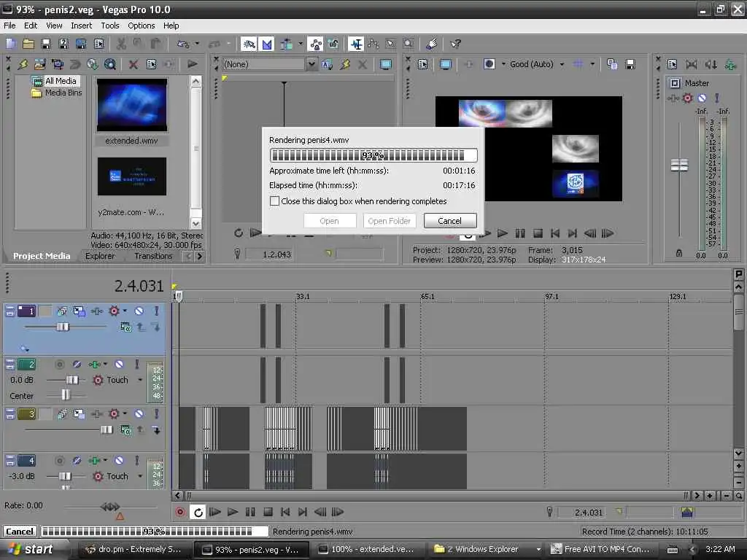Viewport: 747px width, 560px height.
Task: Select the Zoom Edit tool icon
Action: click(409, 44)
